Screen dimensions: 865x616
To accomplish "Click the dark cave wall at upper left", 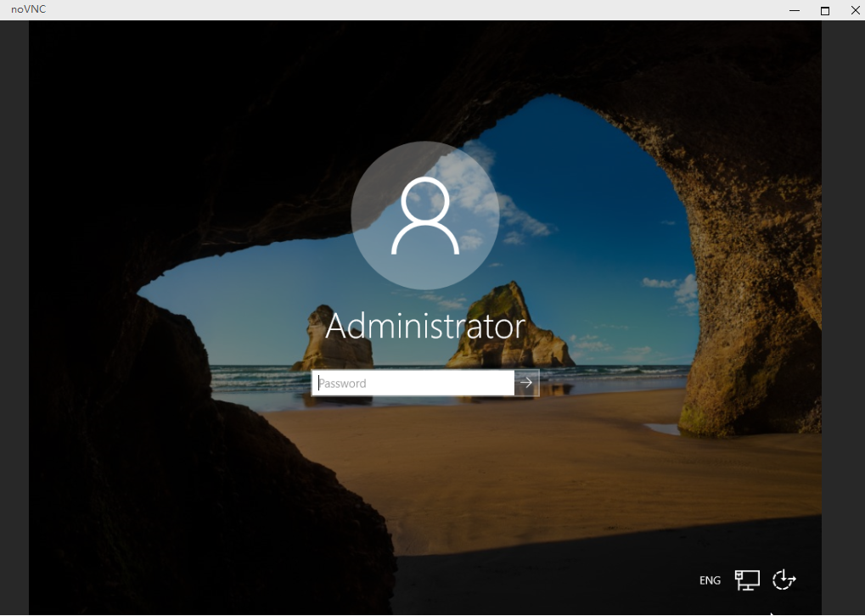I will [127, 127].
